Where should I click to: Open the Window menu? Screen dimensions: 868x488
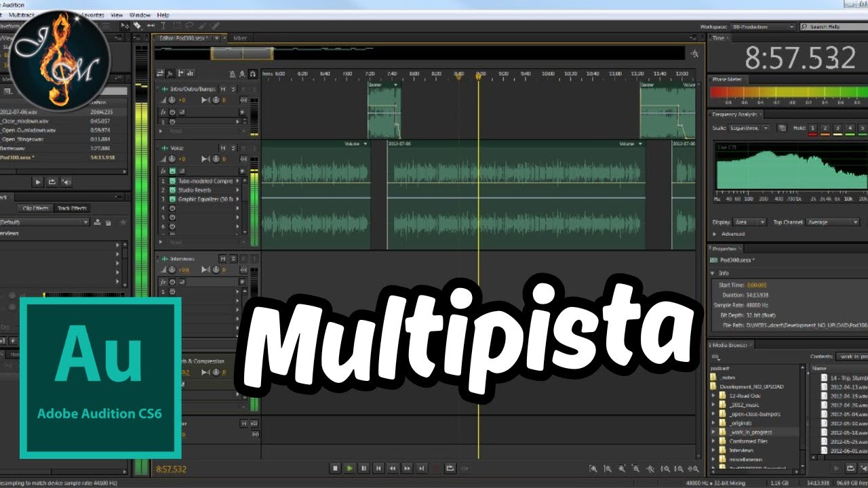tap(140, 14)
